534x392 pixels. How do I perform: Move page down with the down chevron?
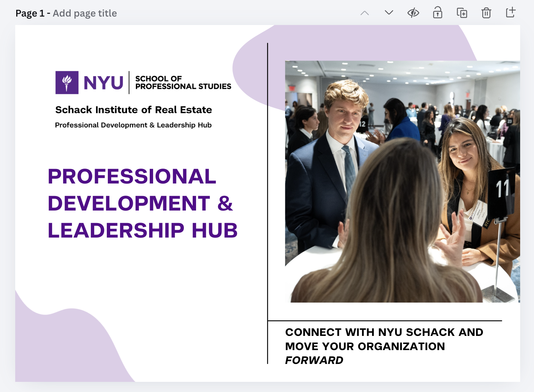(389, 13)
